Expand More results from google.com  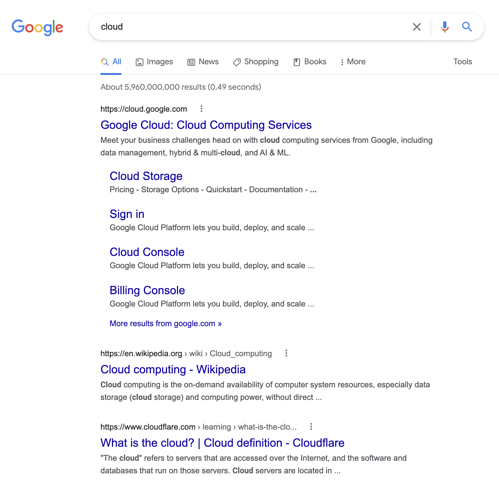[166, 323]
